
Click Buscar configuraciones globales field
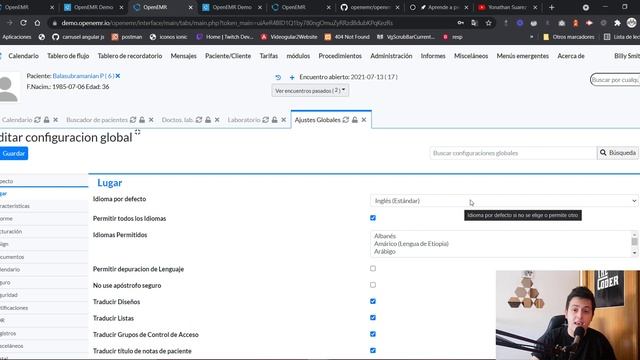click(513, 153)
